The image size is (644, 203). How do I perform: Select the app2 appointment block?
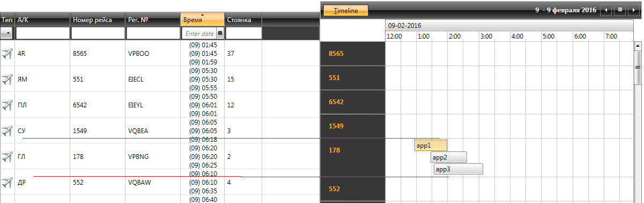tap(449, 157)
